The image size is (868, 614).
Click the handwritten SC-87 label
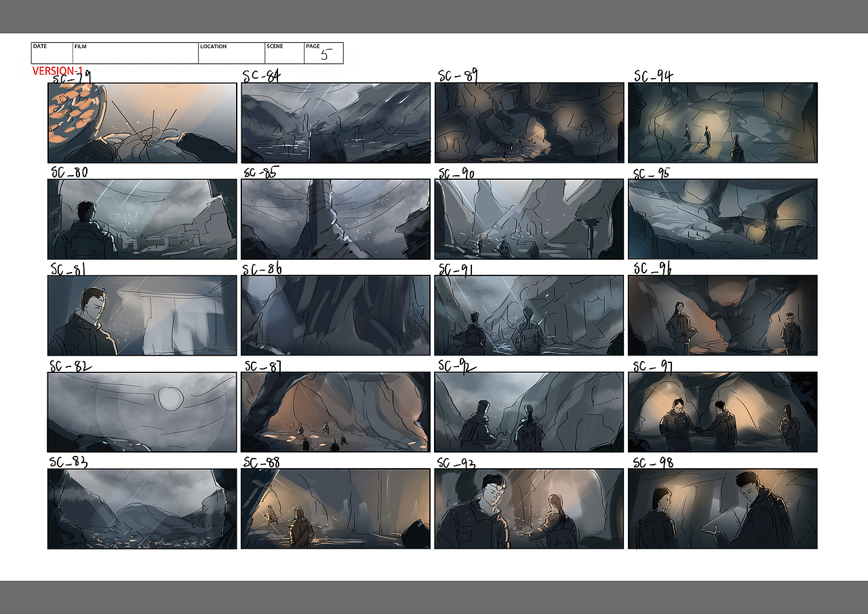[x=262, y=366]
